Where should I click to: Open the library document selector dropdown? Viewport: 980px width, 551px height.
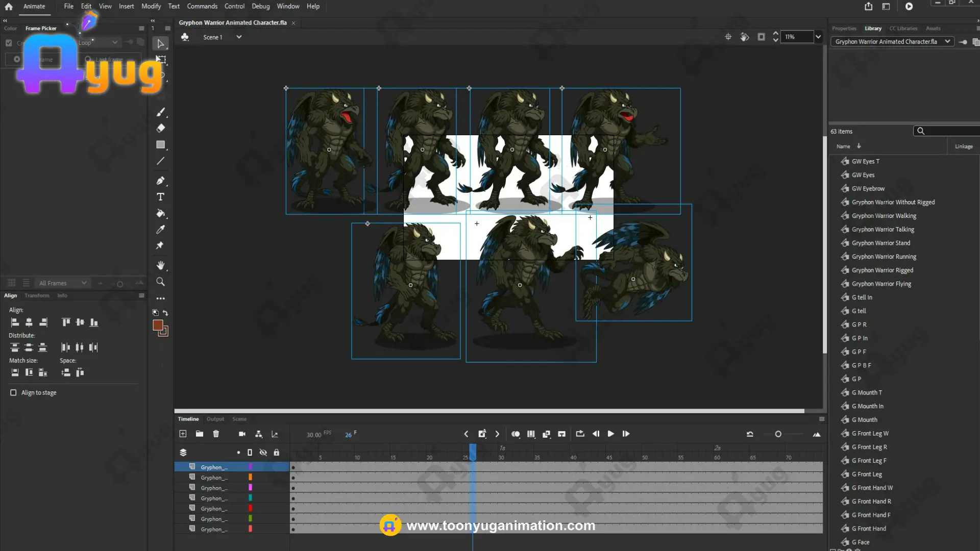point(947,41)
